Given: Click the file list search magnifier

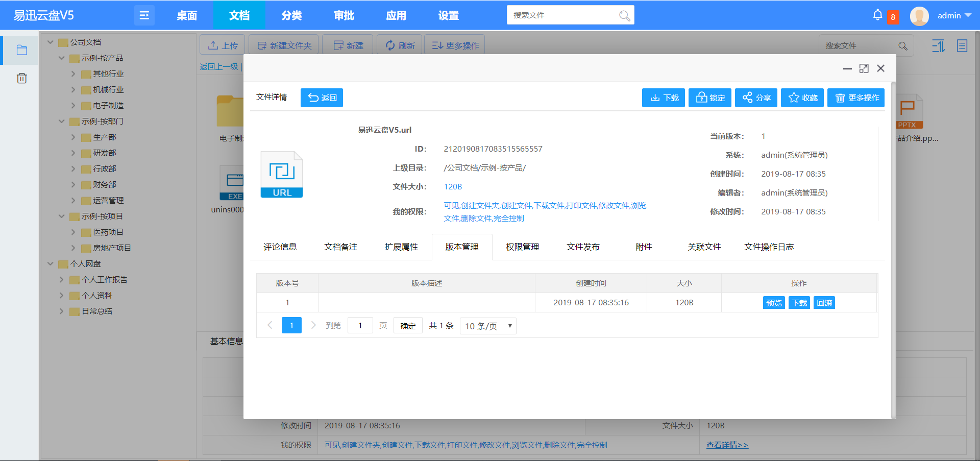Looking at the screenshot, I should click(x=903, y=46).
